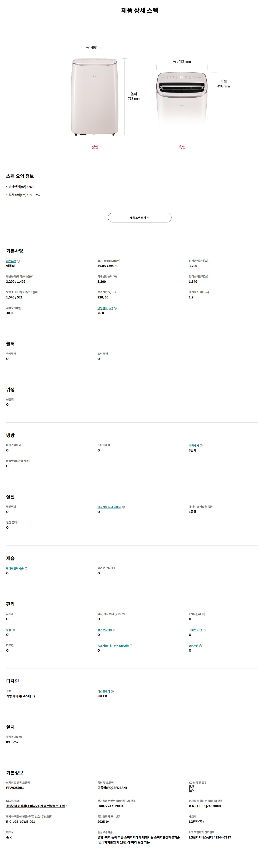Click the KC certification mark icon
Viewport: 258px width, 868px height.
pyautogui.click(x=191, y=789)
